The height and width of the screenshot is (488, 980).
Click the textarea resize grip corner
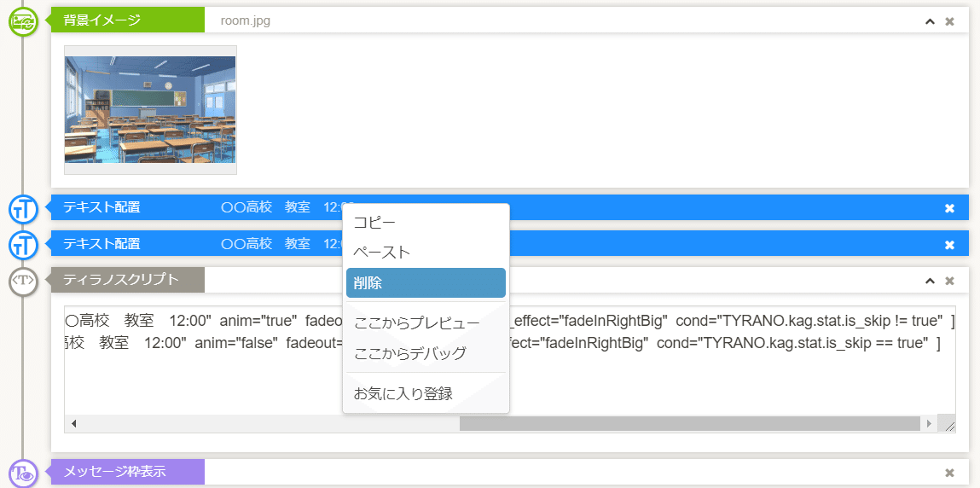[x=948, y=425]
